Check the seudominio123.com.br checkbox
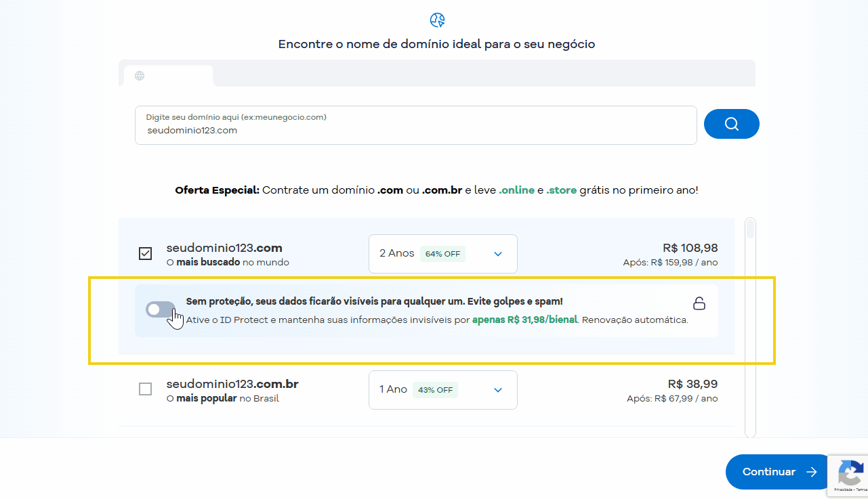This screenshot has width=868, height=499. point(145,389)
